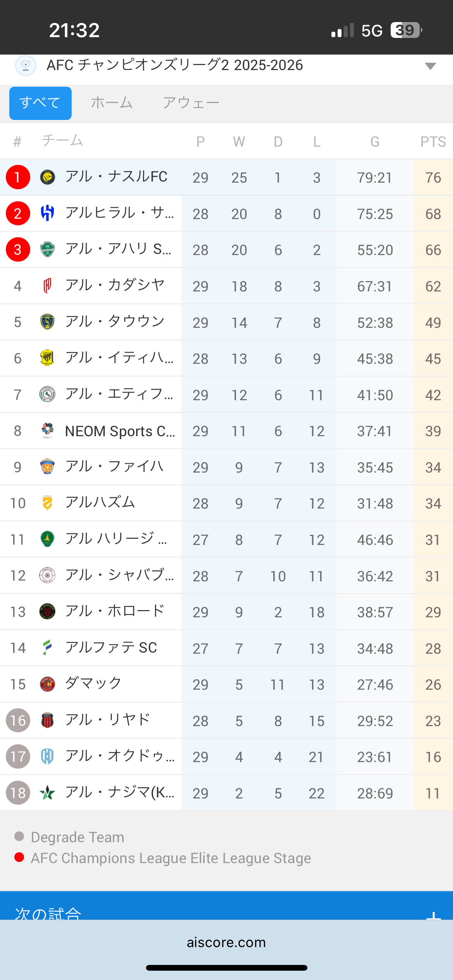Tap the yellow アルハズム team logo
Screen dimensions: 453x980
point(48,503)
